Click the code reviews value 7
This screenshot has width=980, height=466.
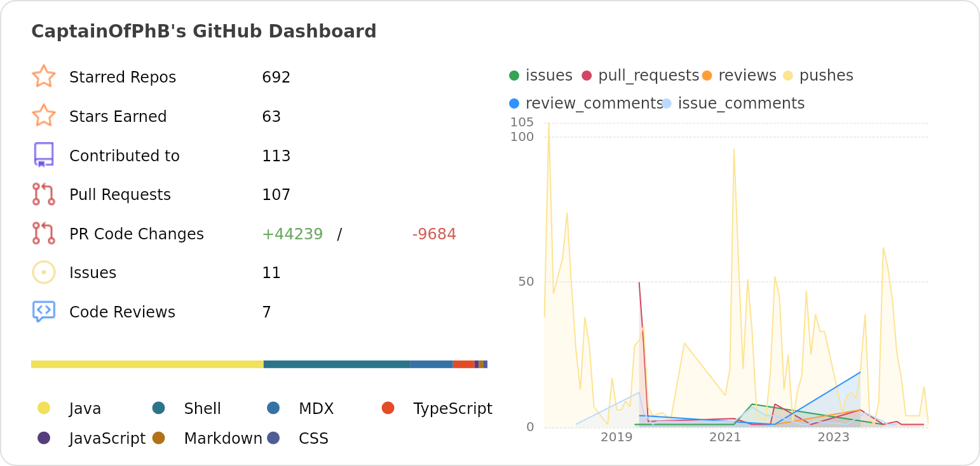click(267, 312)
